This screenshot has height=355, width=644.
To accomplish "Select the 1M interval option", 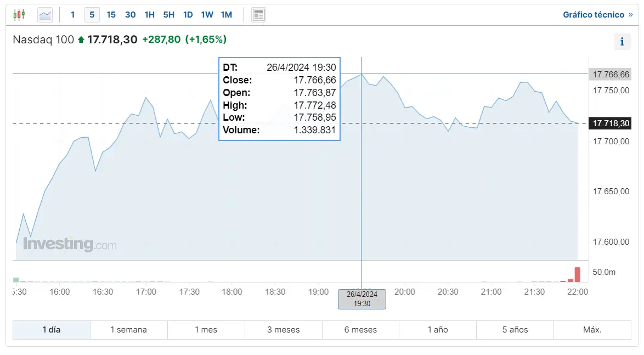I will coord(226,15).
